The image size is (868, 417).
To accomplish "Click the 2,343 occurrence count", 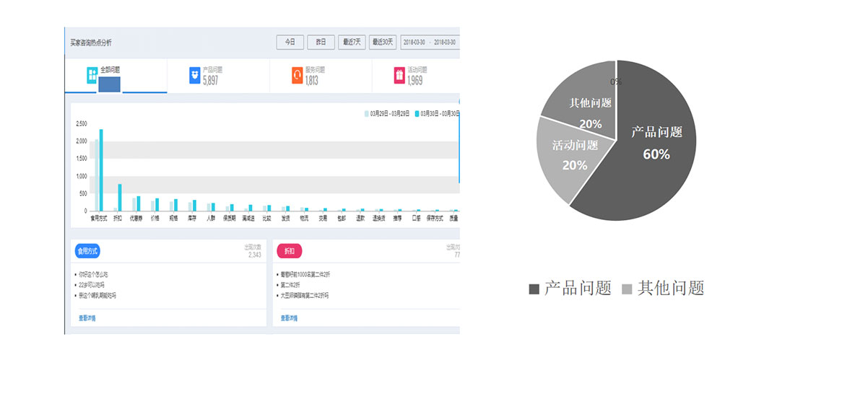I will tap(255, 255).
